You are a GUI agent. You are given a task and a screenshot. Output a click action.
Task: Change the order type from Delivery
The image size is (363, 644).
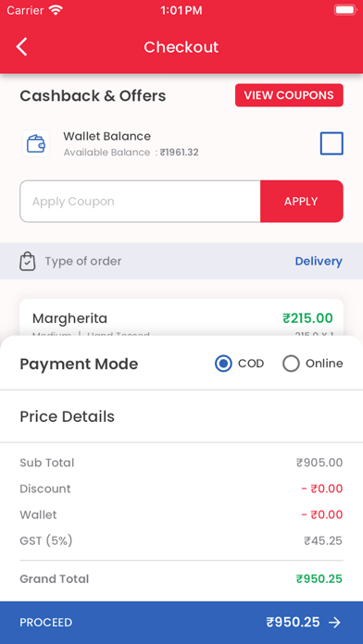319,261
